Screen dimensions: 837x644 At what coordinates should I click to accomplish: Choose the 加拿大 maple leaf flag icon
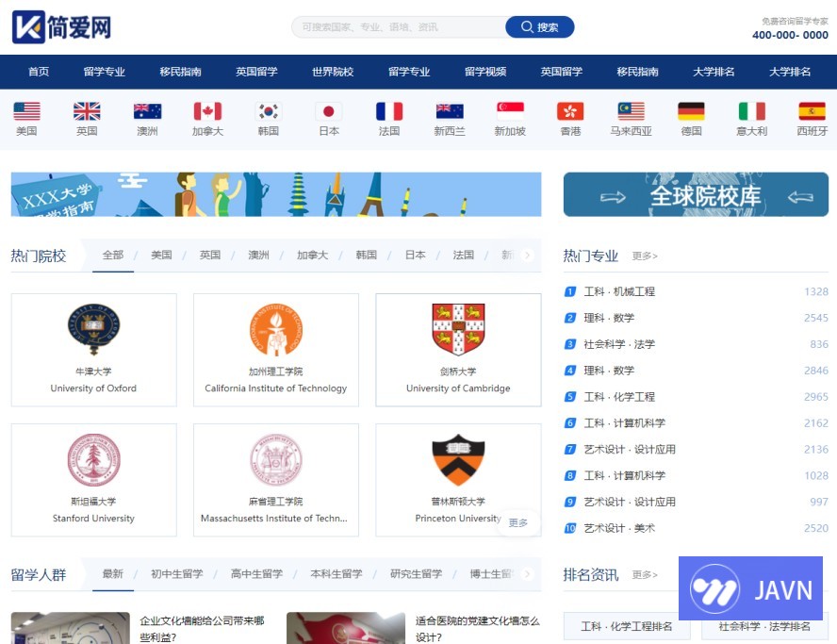point(207,111)
